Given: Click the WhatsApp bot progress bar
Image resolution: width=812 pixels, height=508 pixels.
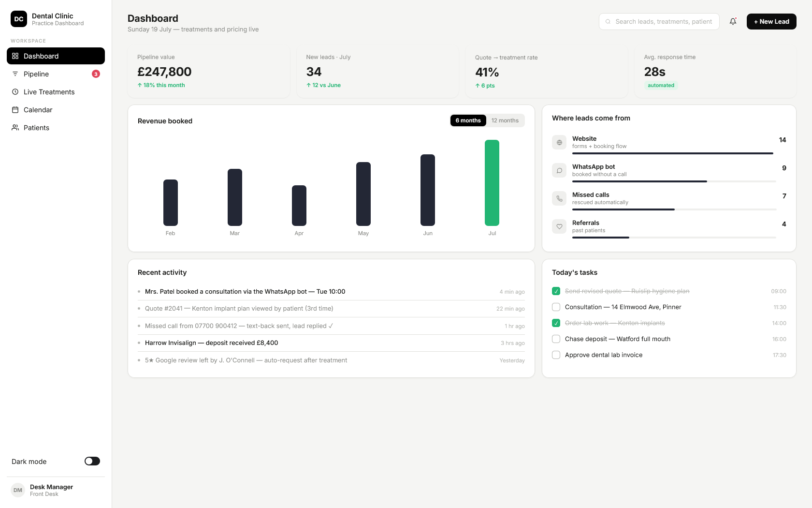Looking at the screenshot, I should click(x=674, y=181).
